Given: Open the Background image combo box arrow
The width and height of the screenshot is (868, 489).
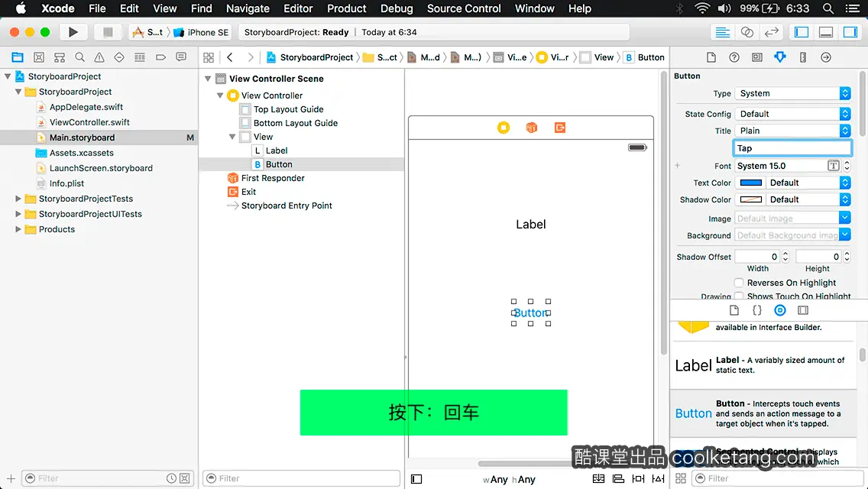Looking at the screenshot, I should tap(845, 235).
